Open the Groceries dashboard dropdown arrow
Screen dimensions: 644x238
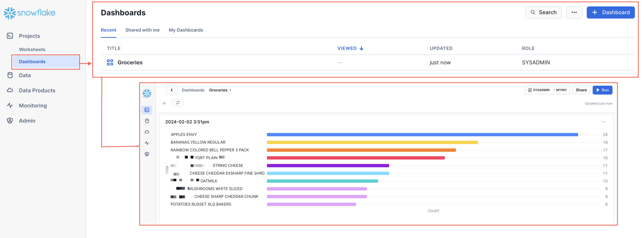pyautogui.click(x=230, y=90)
